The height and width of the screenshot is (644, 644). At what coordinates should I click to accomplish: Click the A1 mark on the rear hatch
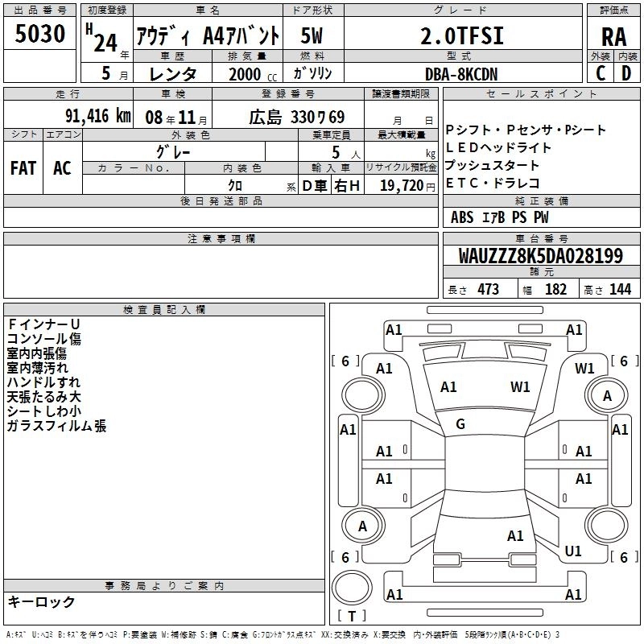(x=515, y=536)
